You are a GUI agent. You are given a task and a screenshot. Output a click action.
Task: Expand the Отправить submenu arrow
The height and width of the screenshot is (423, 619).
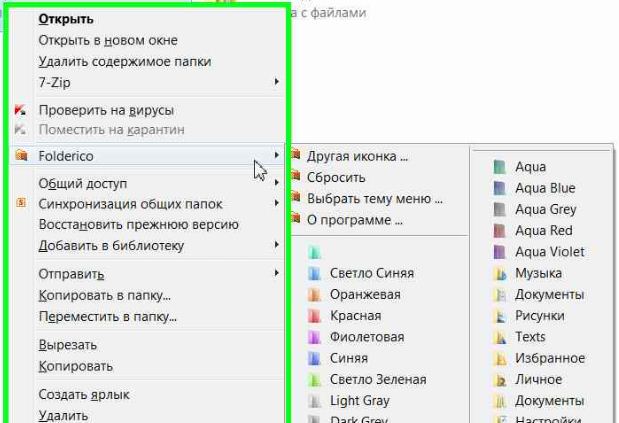tap(277, 273)
